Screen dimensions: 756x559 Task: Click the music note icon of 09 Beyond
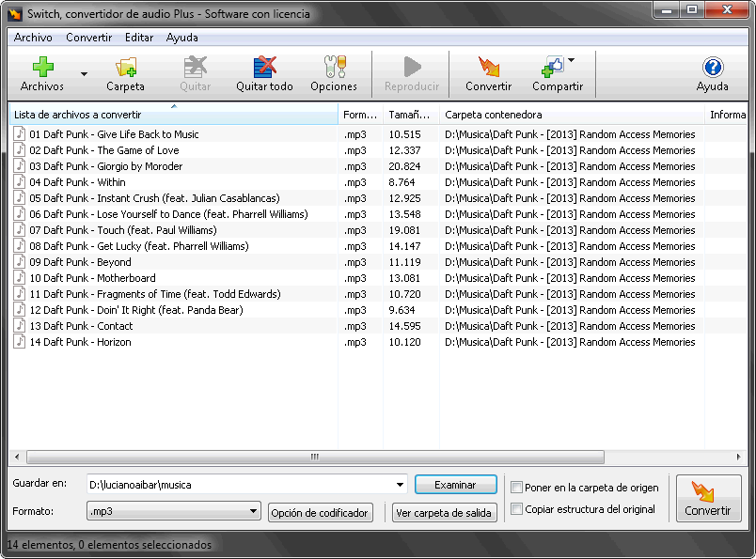20,262
